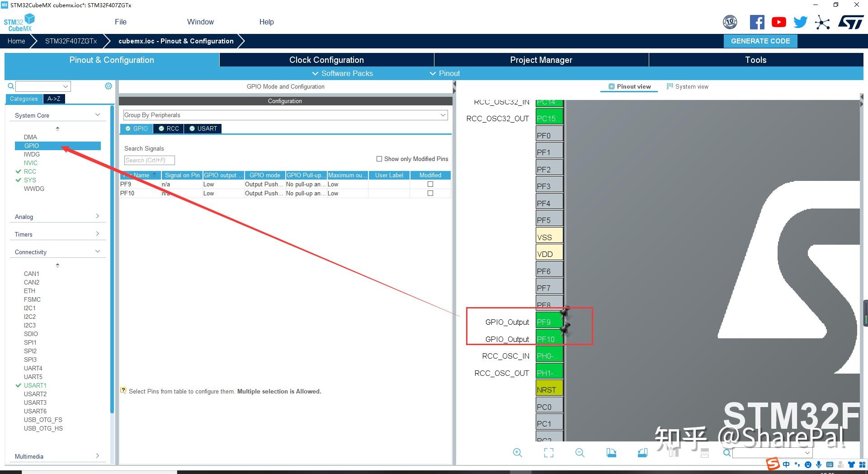868x474 pixels.
Task: Click the green PF10 pin on chip
Action: click(549, 339)
